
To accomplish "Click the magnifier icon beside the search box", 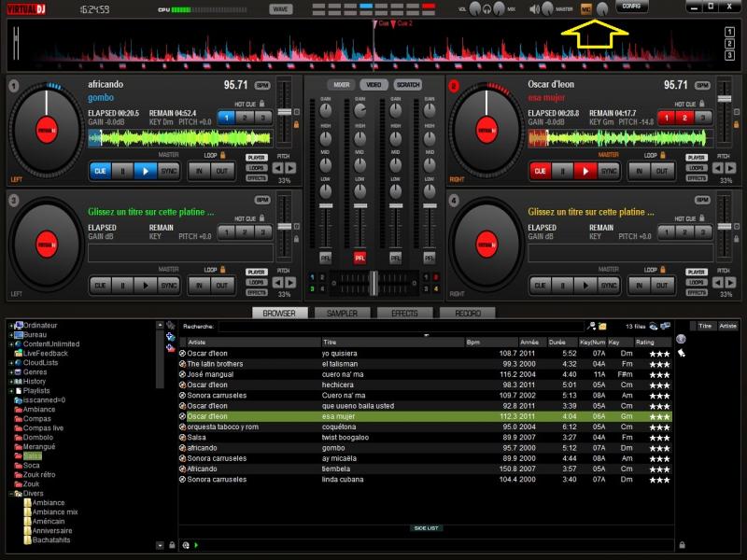I will 591,327.
